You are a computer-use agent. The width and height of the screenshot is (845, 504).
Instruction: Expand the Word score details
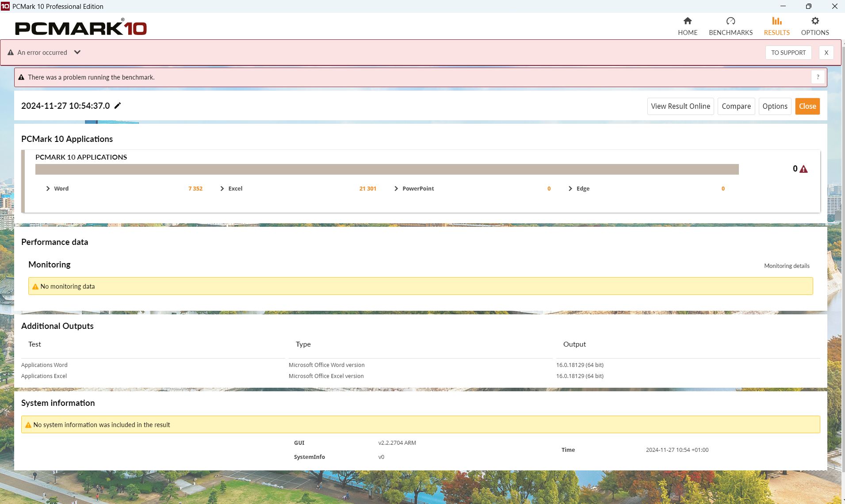48,189
